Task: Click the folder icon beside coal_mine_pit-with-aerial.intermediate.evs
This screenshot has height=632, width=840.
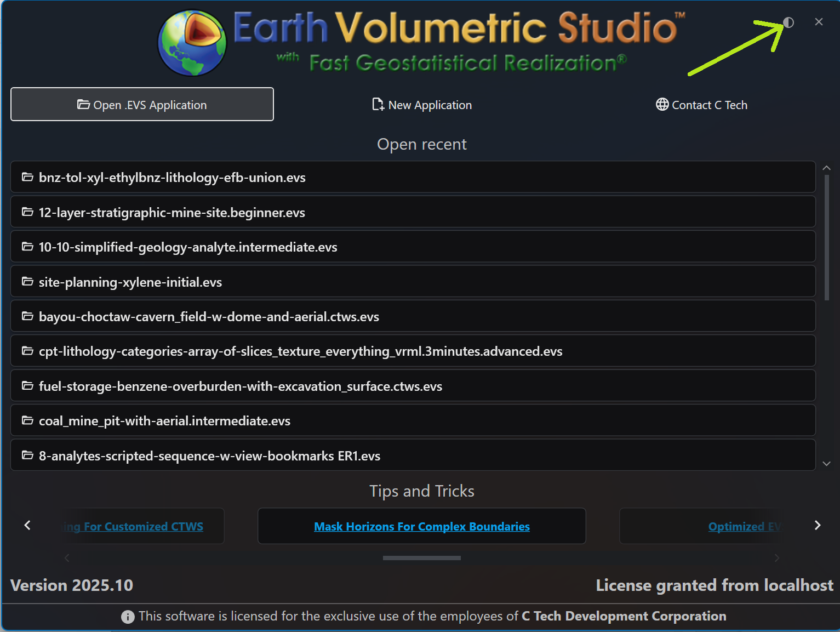Action: point(27,420)
